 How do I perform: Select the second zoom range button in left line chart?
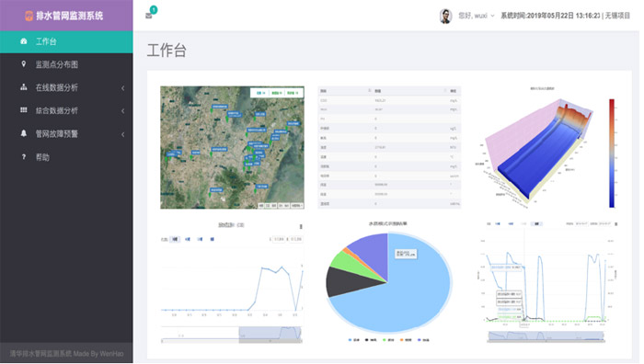(x=188, y=239)
